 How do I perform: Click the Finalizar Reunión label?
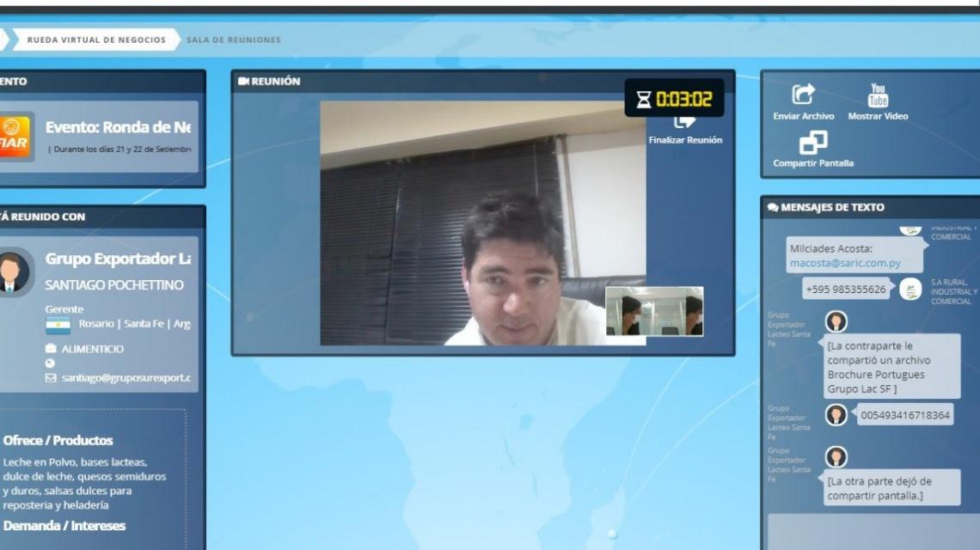coord(685,140)
